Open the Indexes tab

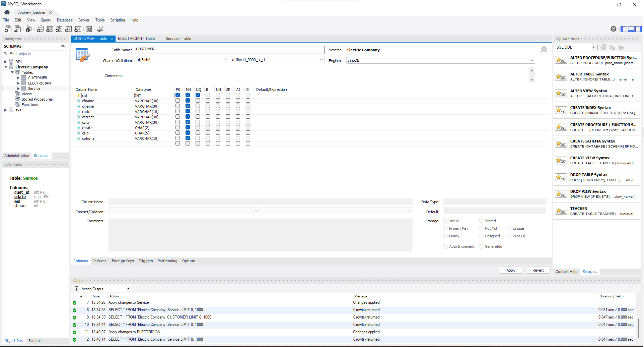coord(100,261)
